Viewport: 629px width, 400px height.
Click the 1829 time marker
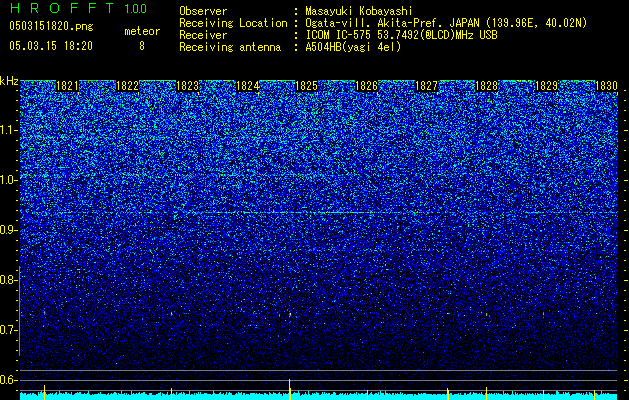(546, 86)
